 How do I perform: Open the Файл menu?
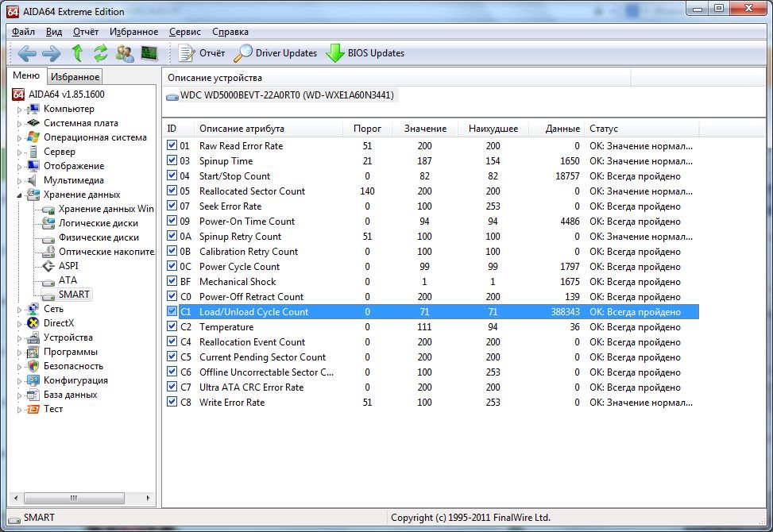(23, 32)
